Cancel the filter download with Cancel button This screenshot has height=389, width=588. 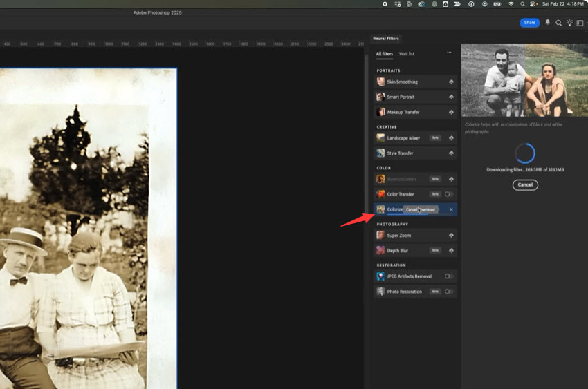pos(525,184)
